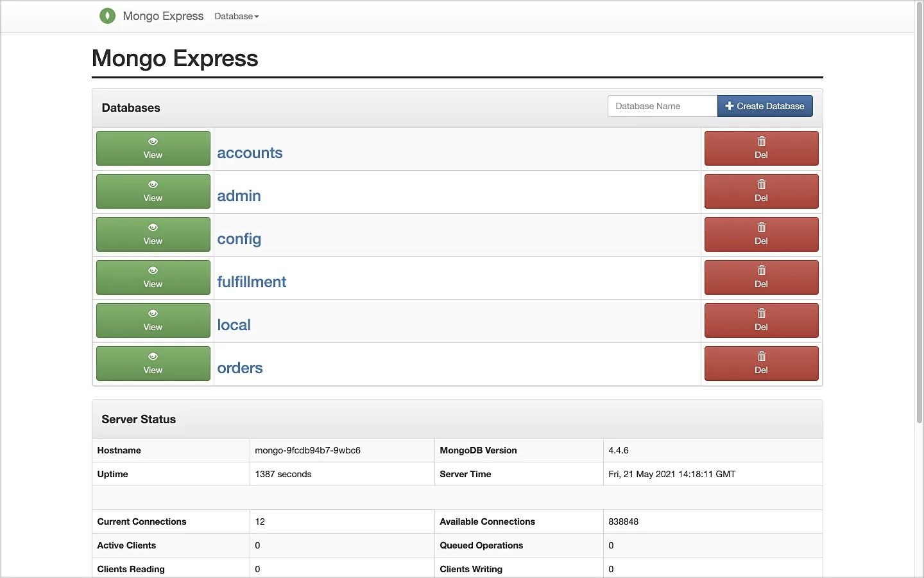Click the Server Time label cell
The width and height of the screenshot is (924, 578).
click(x=518, y=474)
